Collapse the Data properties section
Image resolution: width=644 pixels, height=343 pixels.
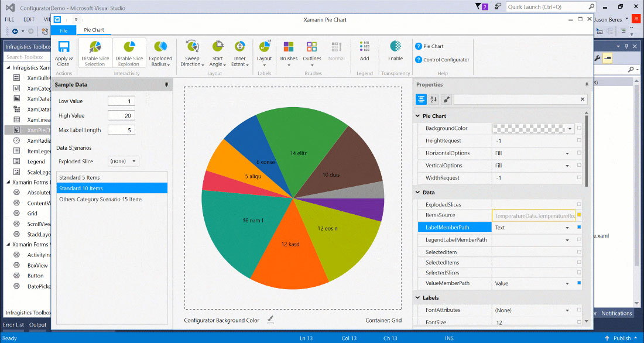[418, 193]
